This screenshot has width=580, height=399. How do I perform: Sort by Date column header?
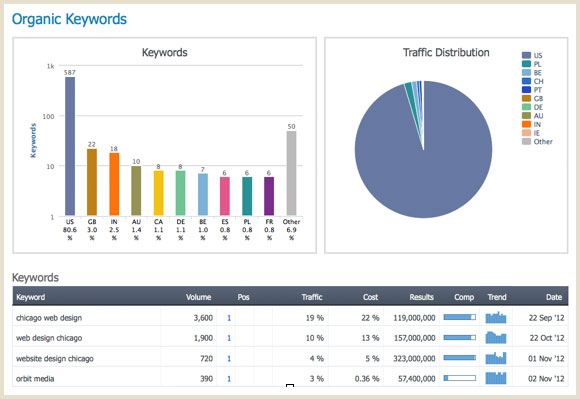554,297
